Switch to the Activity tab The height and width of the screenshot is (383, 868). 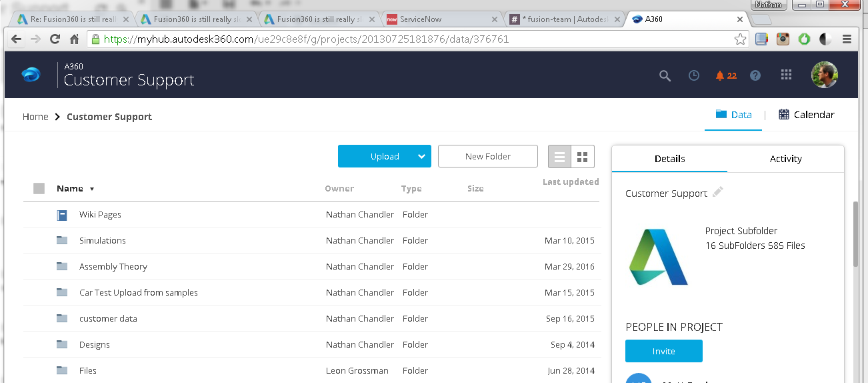click(786, 159)
